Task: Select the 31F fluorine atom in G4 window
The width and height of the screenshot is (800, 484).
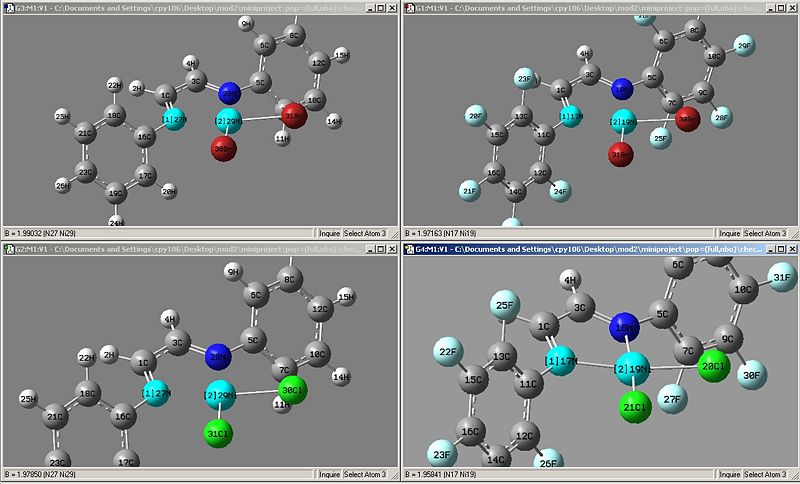Action: 782,277
